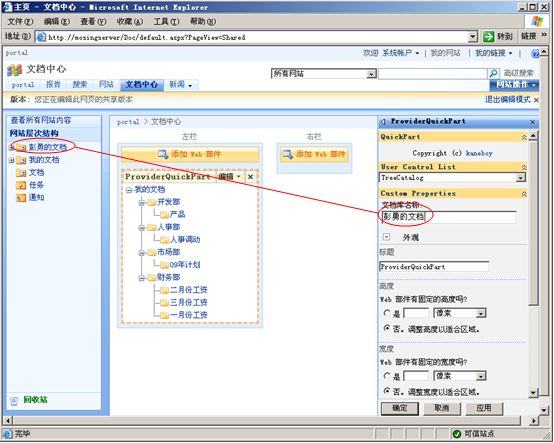This screenshot has height=443, width=554.
Task: Open the 收藏 menu
Action: (x=130, y=22)
